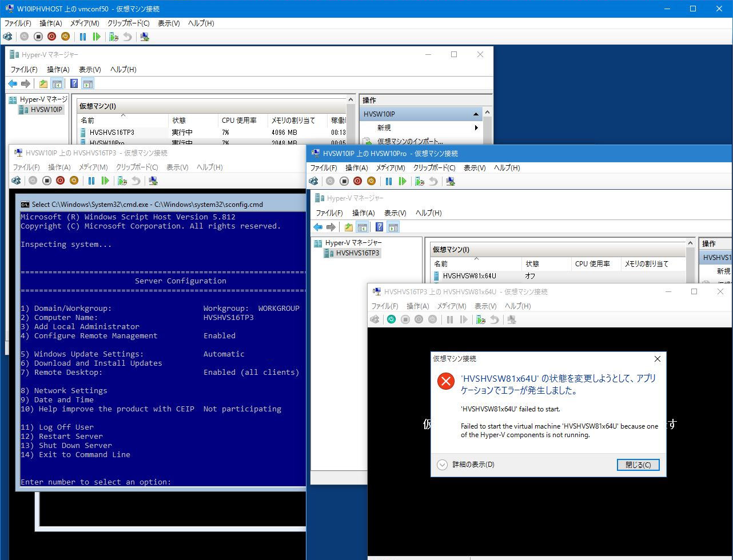
Task: Select HVSW10IP node in Hyper-V Manager tree
Action: [46, 110]
